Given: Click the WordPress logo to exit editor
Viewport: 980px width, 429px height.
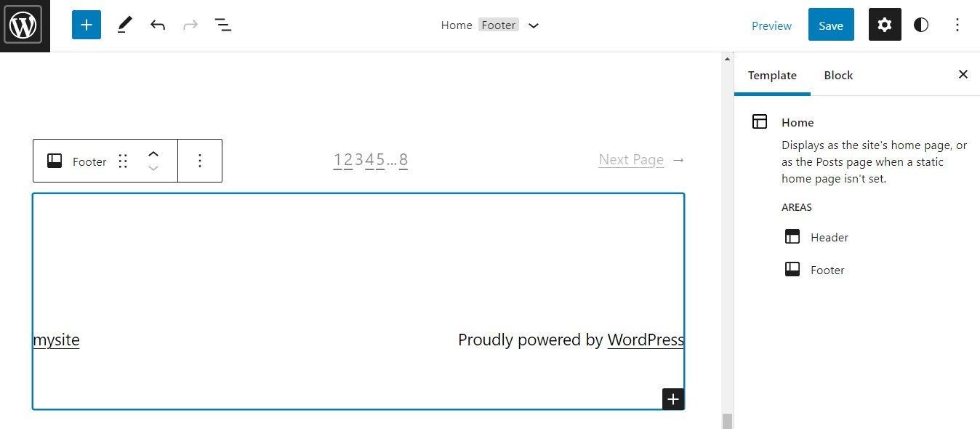Looking at the screenshot, I should [24, 25].
